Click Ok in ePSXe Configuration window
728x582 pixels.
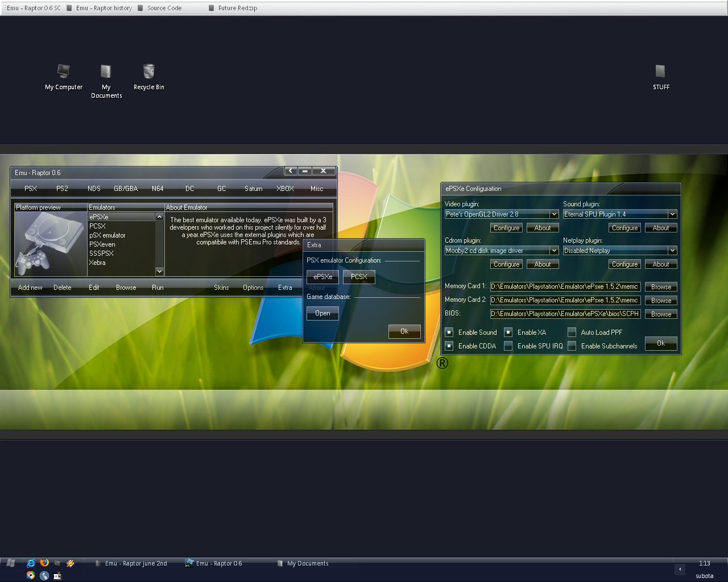(x=661, y=343)
